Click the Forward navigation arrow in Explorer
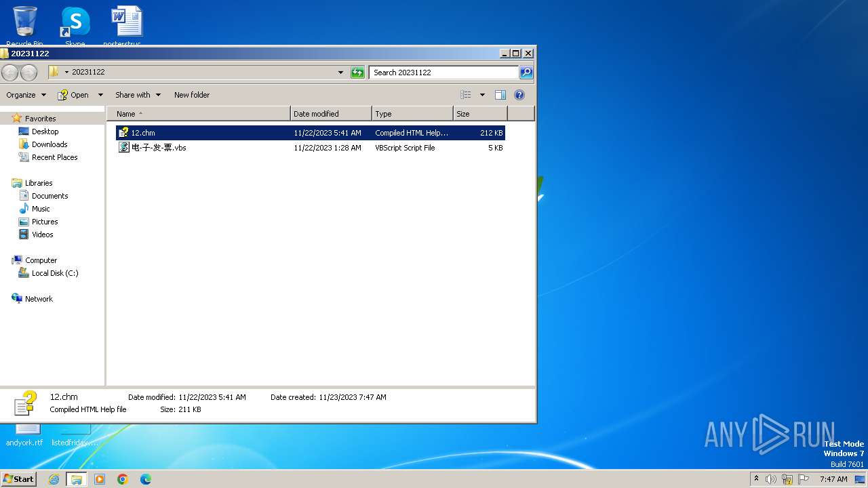Viewport: 868px width, 488px height. coord(28,73)
